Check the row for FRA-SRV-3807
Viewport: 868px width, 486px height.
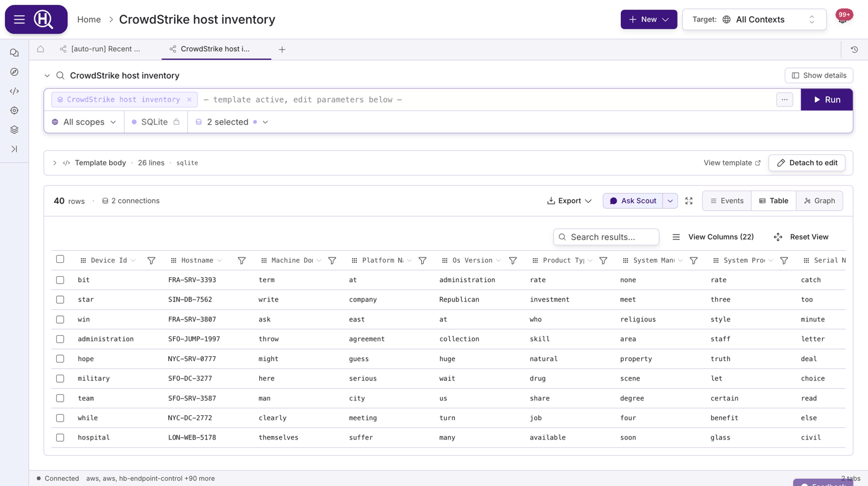point(60,320)
